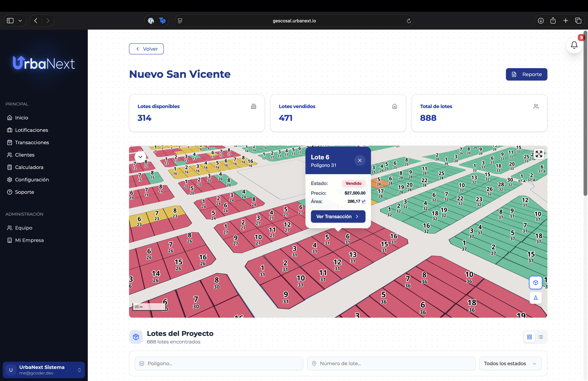Close the Lote 6 popup
This screenshot has width=588, height=381.
[x=360, y=160]
